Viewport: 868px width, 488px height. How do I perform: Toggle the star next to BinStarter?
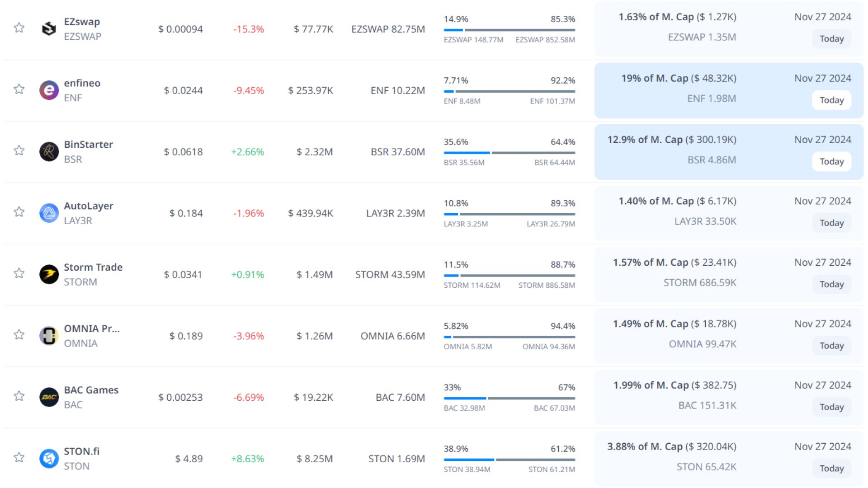point(19,150)
